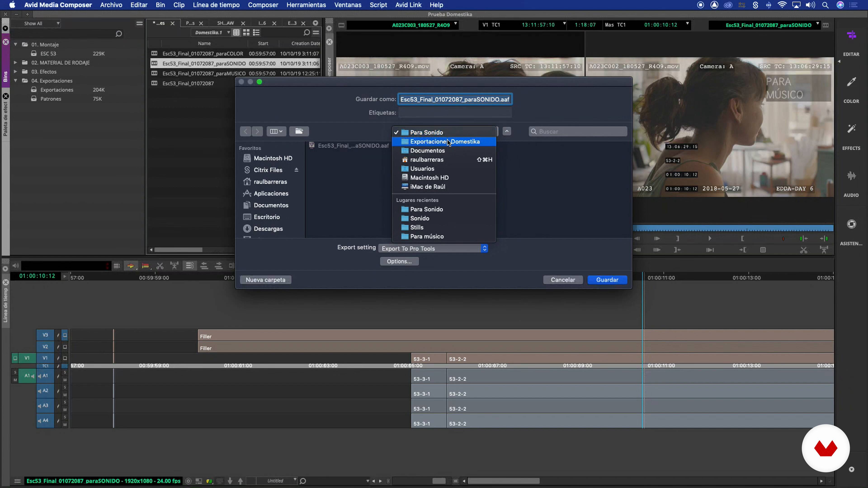868x488 pixels.
Task: Choose Exportaciones Domestika in folder popup
Action: (x=444, y=142)
